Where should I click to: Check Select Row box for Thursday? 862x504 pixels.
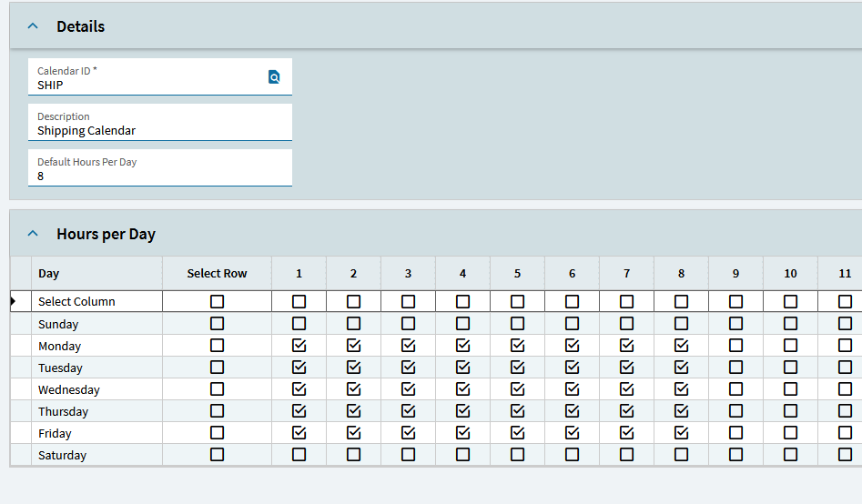click(217, 411)
